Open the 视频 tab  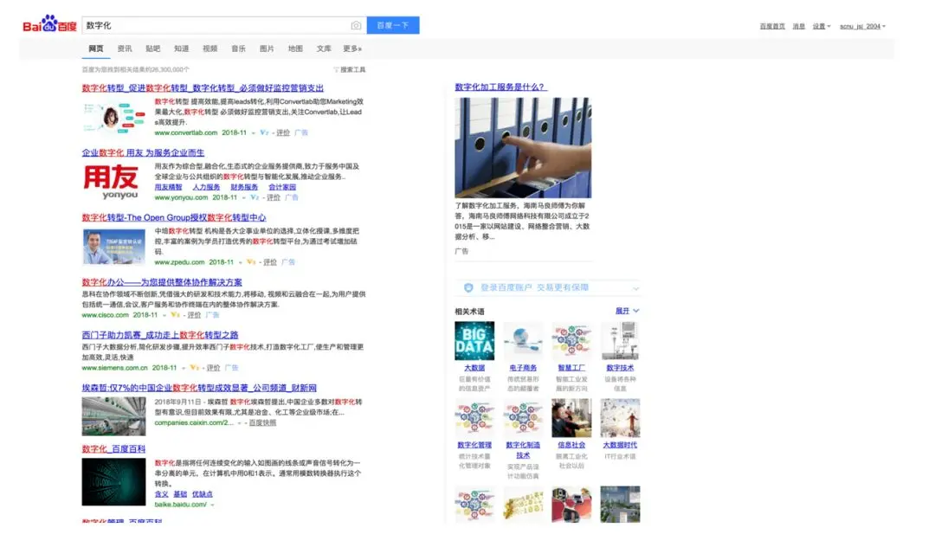(x=210, y=49)
